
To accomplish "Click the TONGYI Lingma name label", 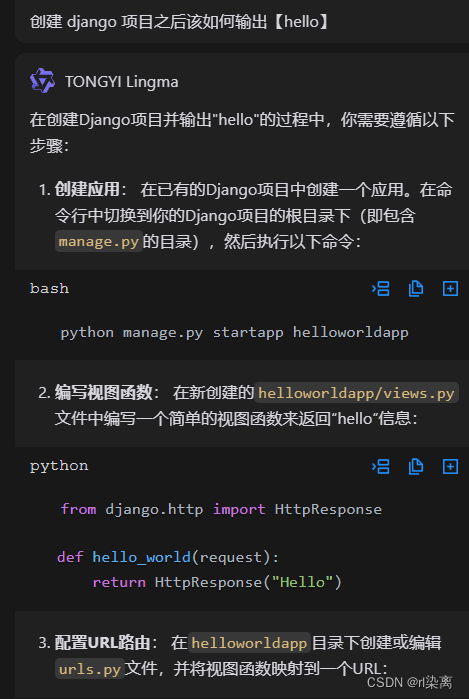I will coord(122,82).
